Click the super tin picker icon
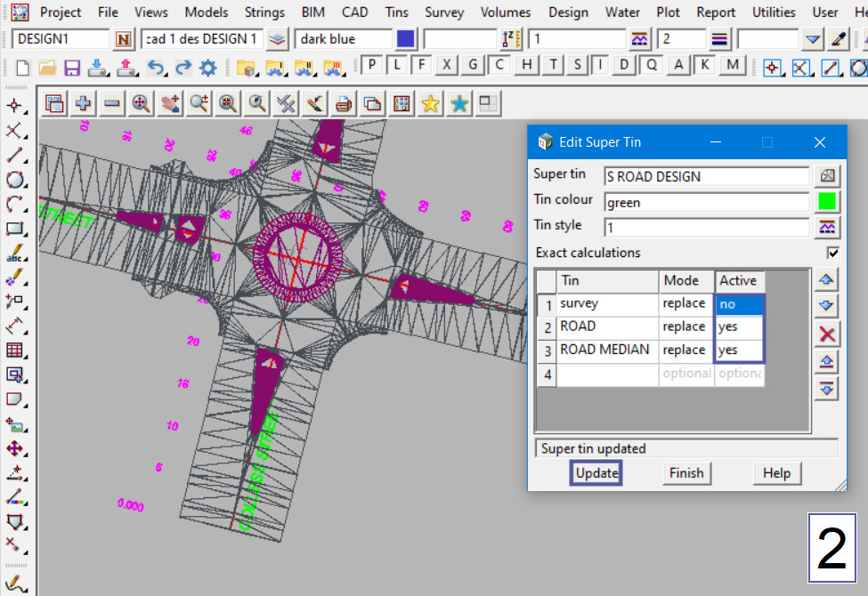868x596 pixels. pos(827,176)
